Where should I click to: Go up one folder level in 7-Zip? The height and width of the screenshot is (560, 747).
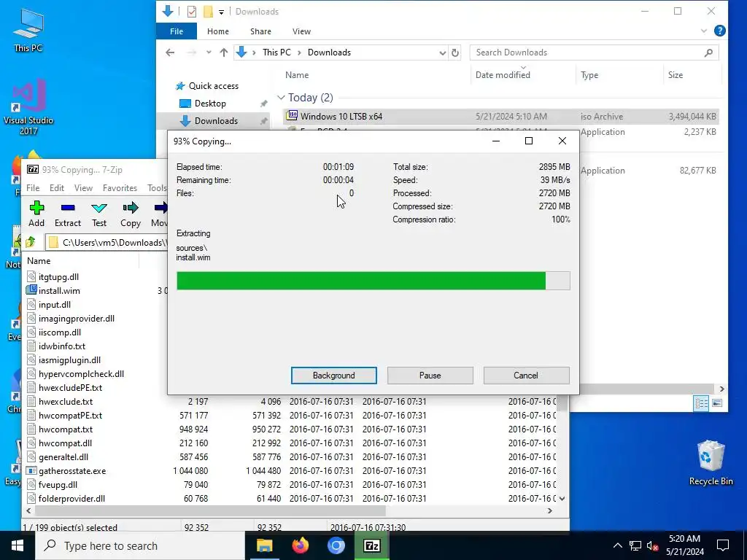click(31, 242)
